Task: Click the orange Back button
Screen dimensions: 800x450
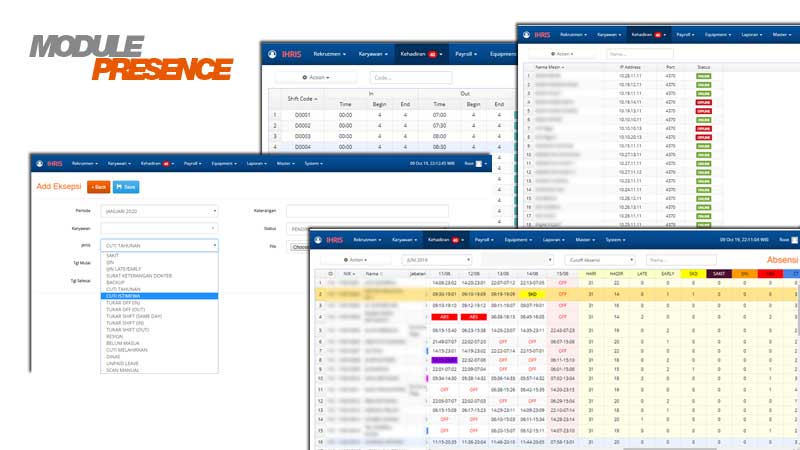Action: point(98,187)
